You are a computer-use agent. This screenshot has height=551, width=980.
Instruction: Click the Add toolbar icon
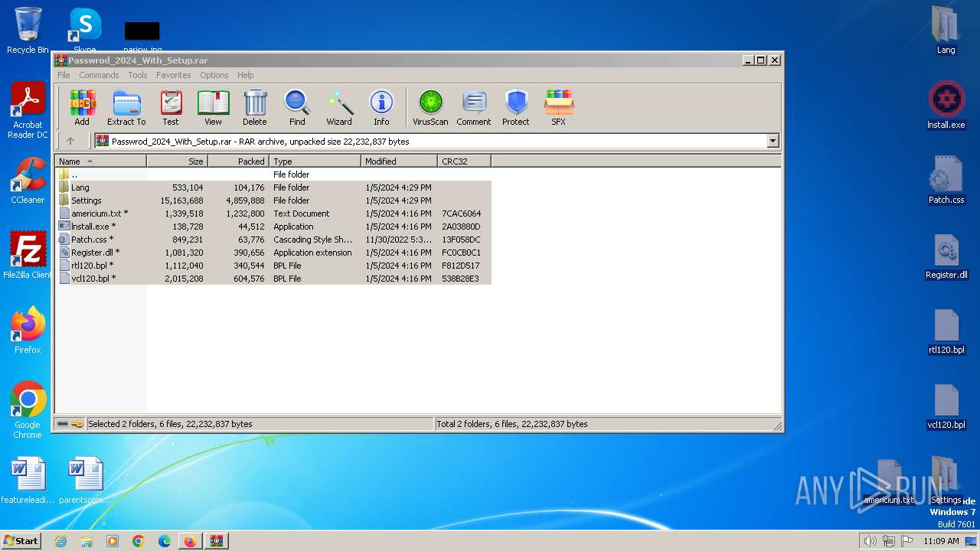pyautogui.click(x=82, y=107)
